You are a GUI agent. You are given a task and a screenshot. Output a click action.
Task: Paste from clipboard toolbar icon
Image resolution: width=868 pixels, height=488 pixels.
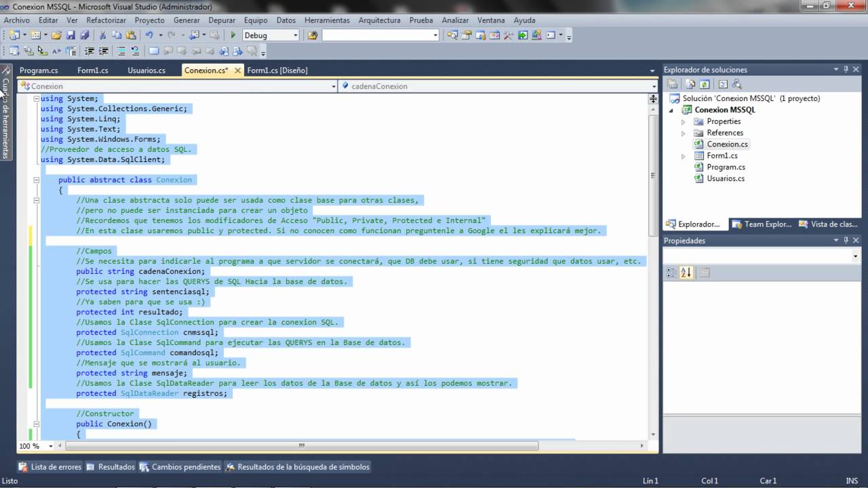(131, 35)
